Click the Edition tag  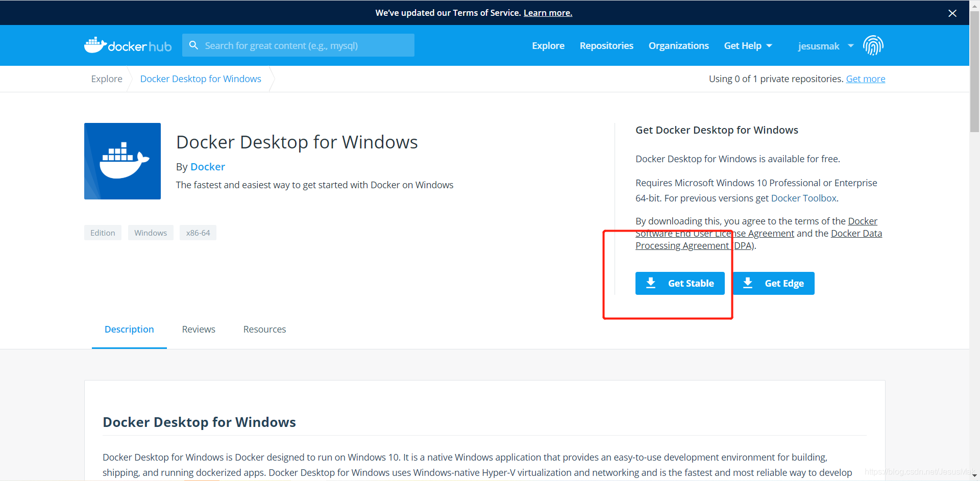coord(103,233)
